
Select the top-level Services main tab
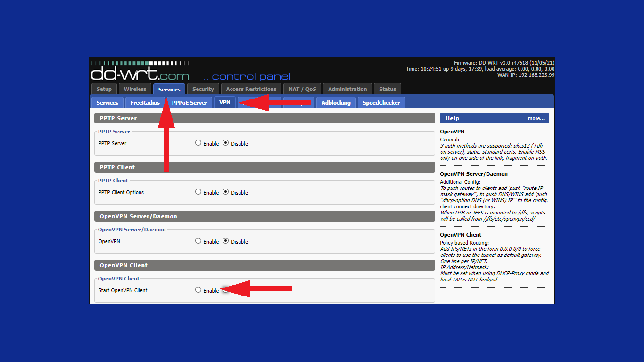pyautogui.click(x=169, y=89)
